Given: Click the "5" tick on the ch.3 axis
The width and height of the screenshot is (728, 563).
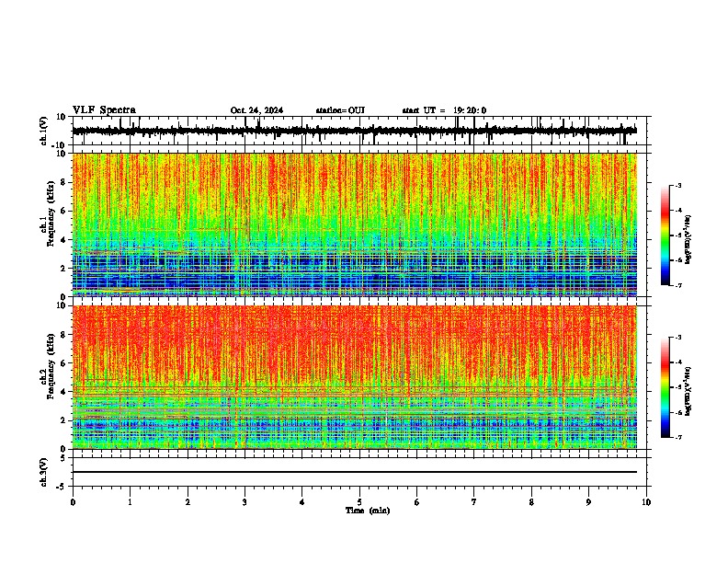Looking at the screenshot, I should 64,458.
